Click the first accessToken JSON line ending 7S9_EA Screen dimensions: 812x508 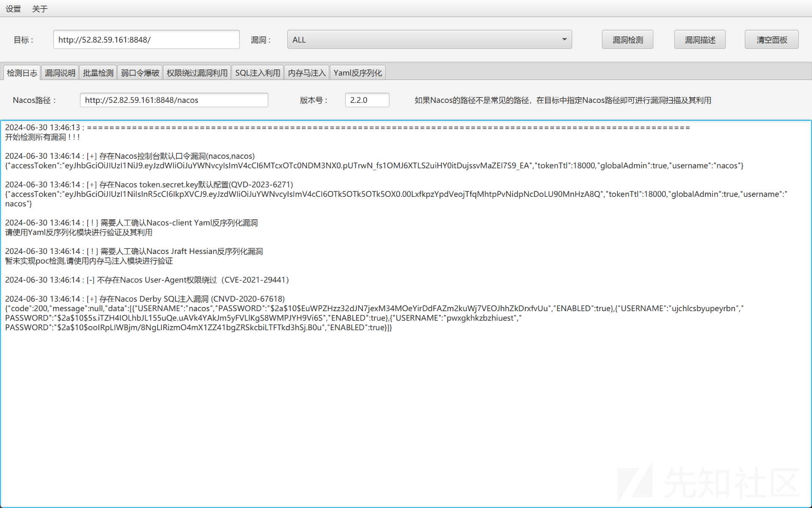pos(374,166)
